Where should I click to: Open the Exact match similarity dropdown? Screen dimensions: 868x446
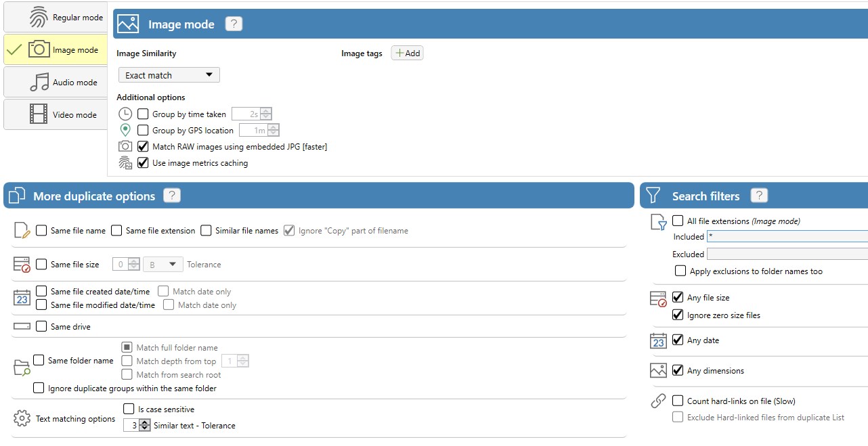(169, 75)
